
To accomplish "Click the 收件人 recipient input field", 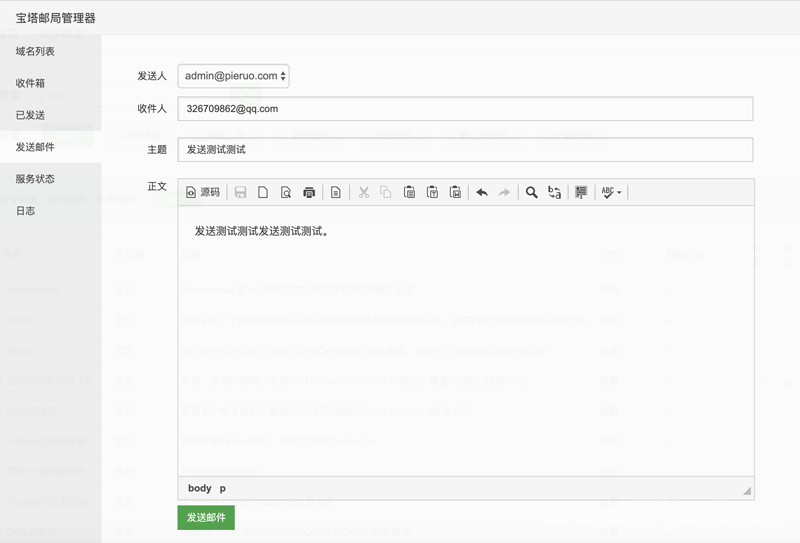I will (465, 108).
